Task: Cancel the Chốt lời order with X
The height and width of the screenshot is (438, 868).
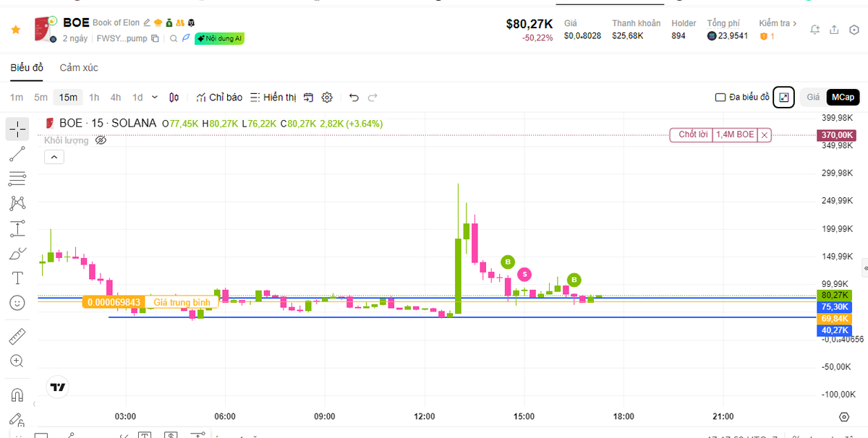Action: pos(765,134)
